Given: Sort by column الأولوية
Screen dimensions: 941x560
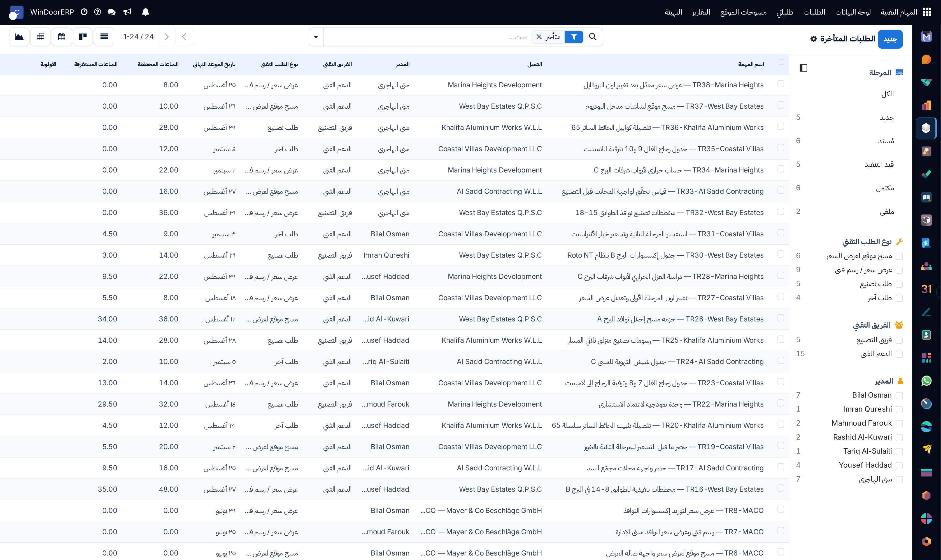Looking at the screenshot, I should (48, 64).
